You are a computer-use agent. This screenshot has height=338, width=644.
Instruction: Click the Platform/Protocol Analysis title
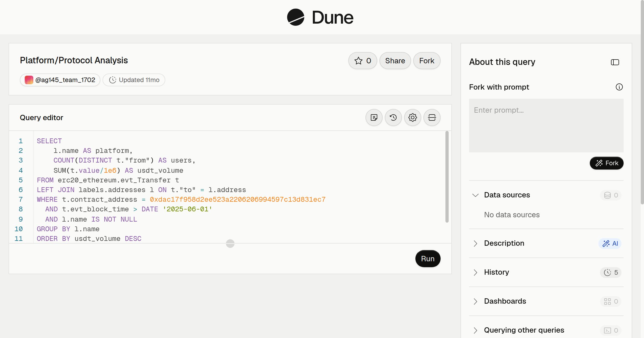pos(74,60)
